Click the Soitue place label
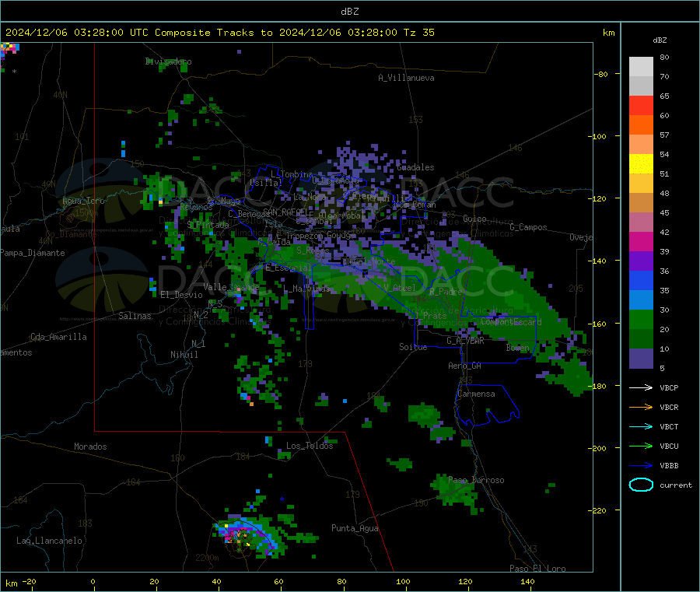 point(413,347)
